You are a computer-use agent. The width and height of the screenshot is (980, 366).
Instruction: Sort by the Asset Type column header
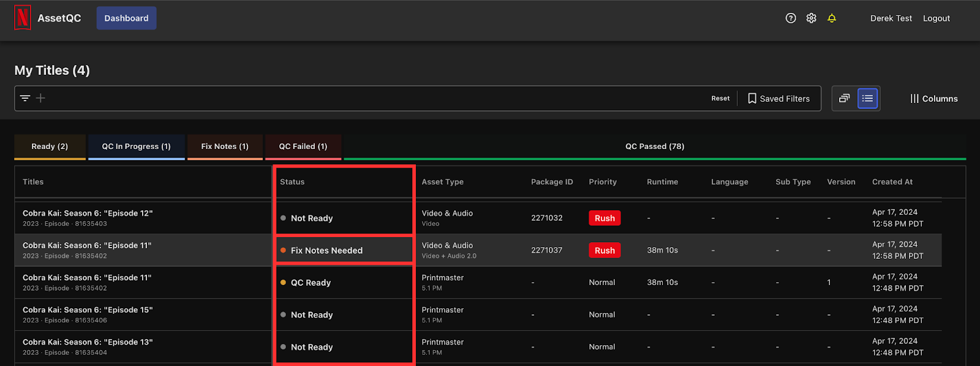point(442,182)
